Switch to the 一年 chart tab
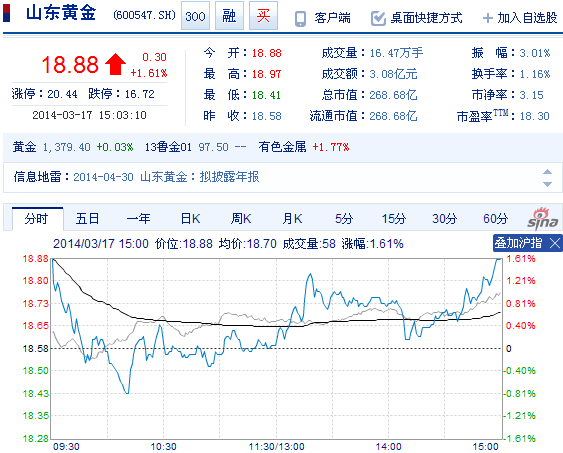563x453 pixels. (138, 219)
